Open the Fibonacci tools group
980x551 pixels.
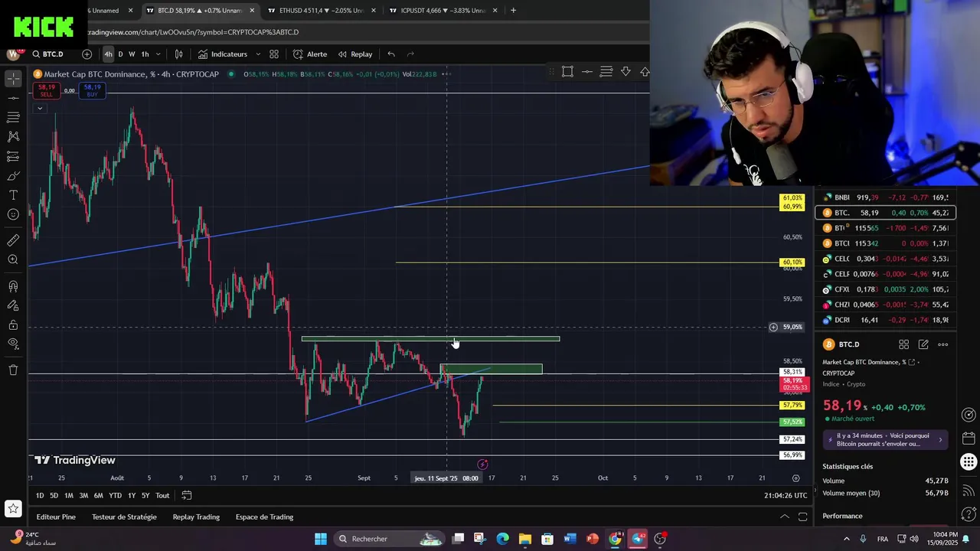tap(13, 117)
